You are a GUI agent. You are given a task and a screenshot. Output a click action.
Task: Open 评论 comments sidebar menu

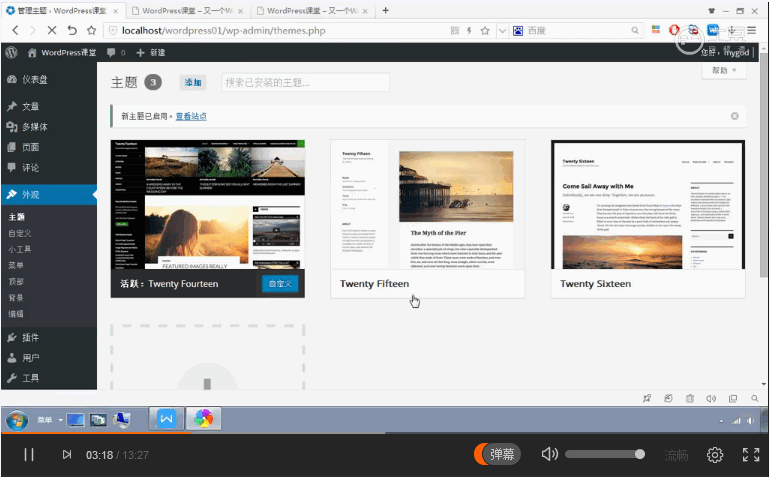pyautogui.click(x=49, y=168)
